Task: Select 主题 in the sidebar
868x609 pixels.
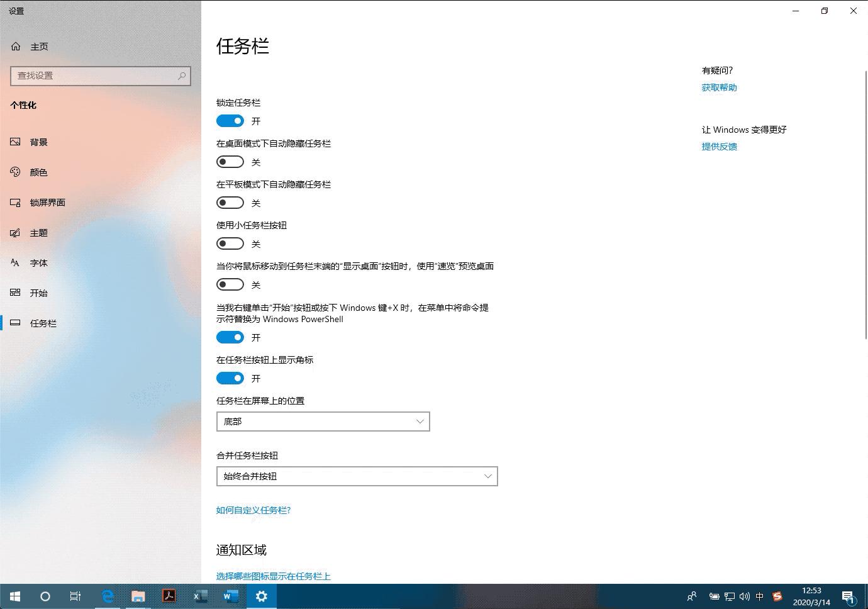Action: [38, 232]
